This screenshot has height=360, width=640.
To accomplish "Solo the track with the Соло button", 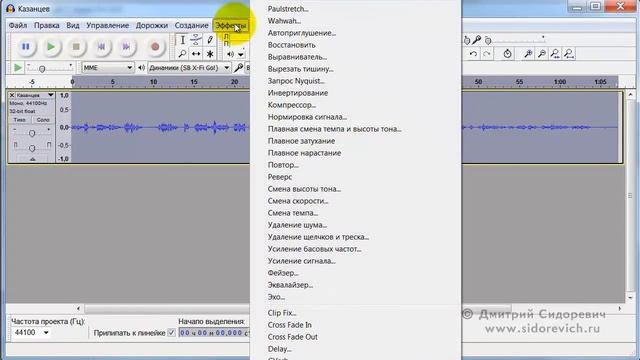I will click(x=43, y=120).
